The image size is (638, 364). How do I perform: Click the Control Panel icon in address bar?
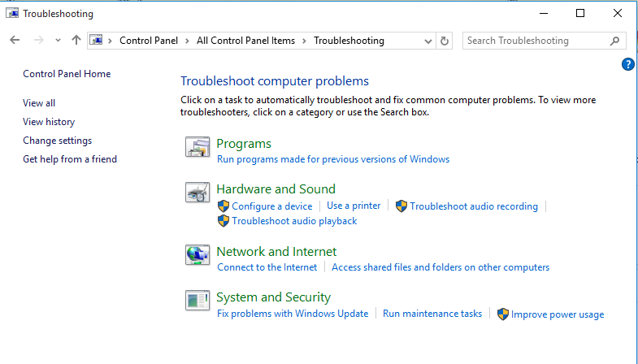tap(96, 41)
